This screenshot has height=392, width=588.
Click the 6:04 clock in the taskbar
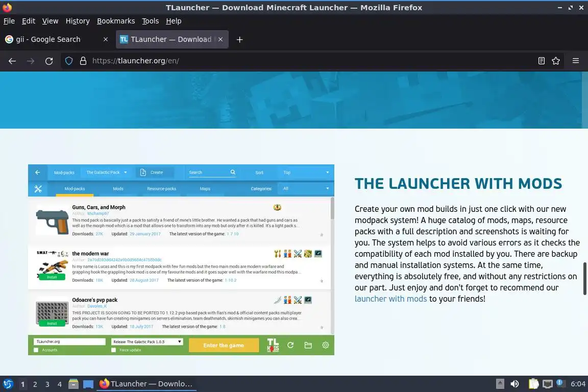pos(577,384)
